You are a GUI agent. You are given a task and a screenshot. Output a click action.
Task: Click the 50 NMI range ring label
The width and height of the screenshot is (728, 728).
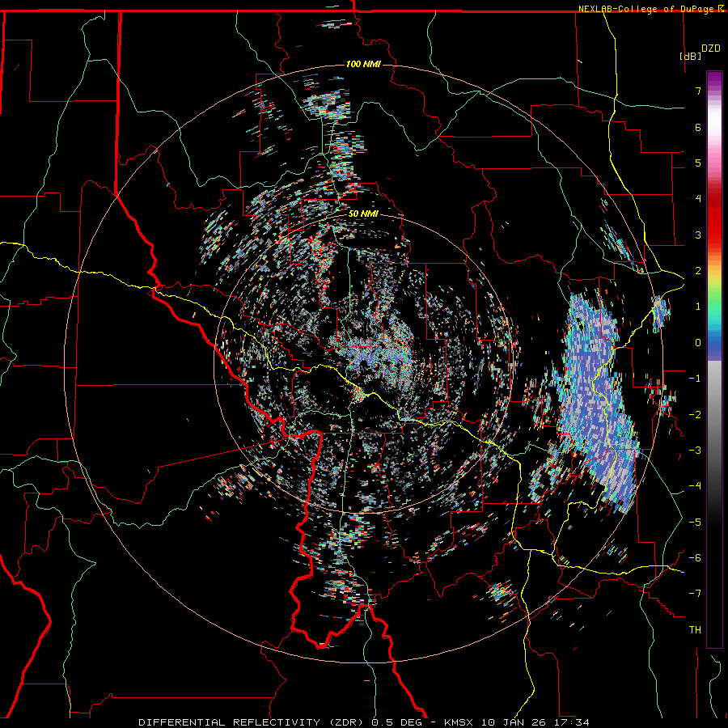[x=363, y=214]
